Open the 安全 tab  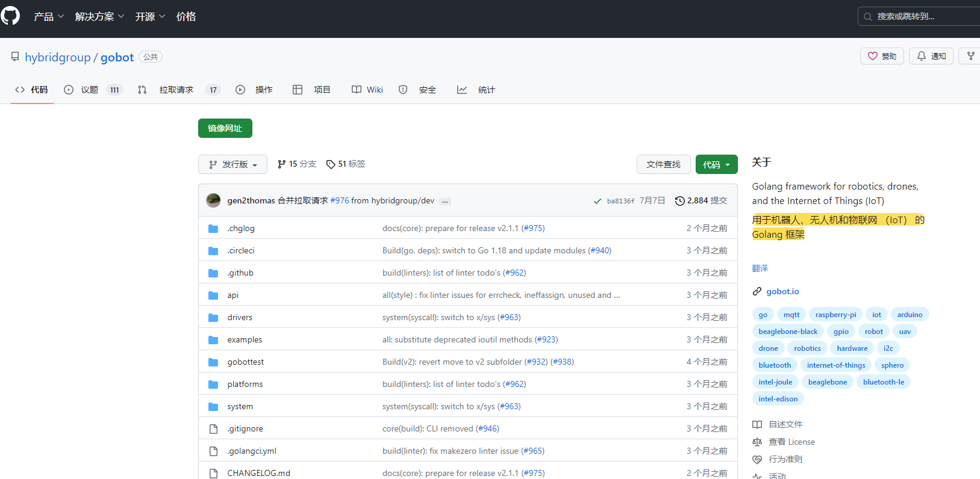point(417,90)
